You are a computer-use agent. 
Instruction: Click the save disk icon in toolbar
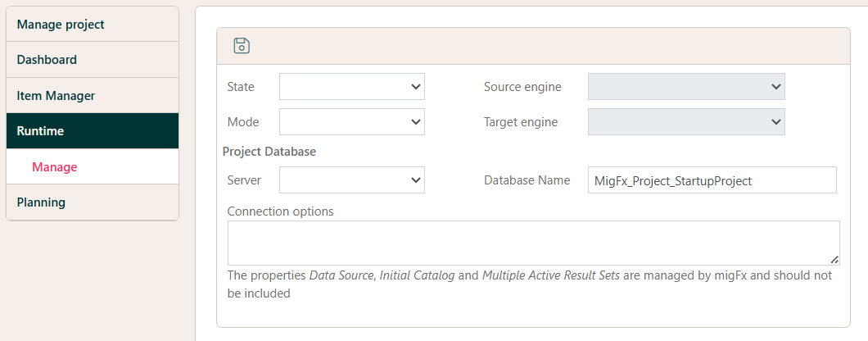tap(242, 46)
